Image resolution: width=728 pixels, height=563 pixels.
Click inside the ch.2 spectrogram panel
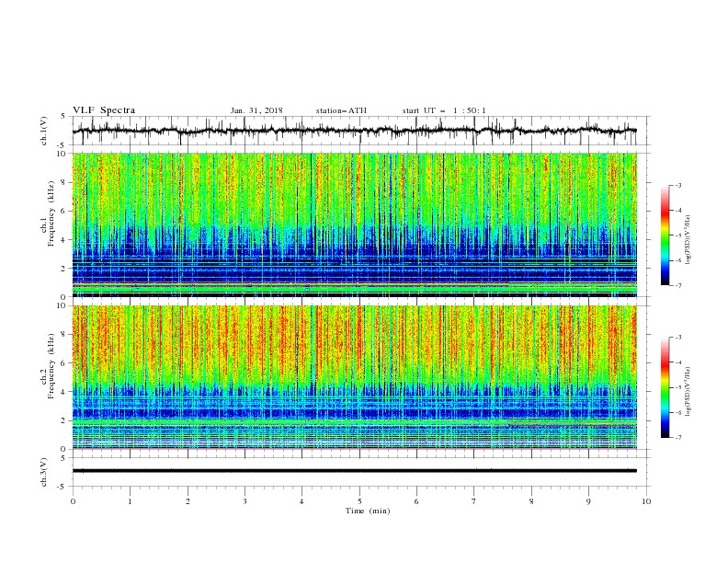tap(354, 377)
